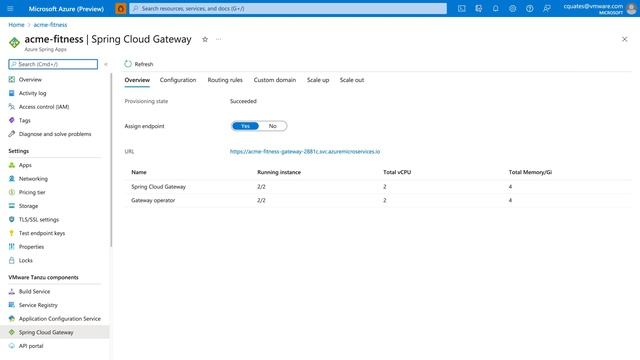Open Cloud Shell from the top bar
Screen dimensions: 640x360
(462, 9)
